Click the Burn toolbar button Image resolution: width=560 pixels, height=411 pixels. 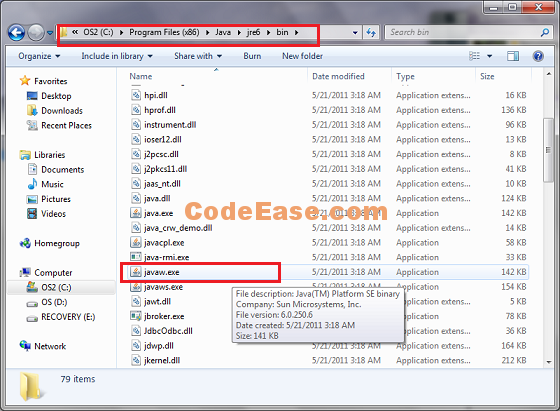tap(252, 56)
